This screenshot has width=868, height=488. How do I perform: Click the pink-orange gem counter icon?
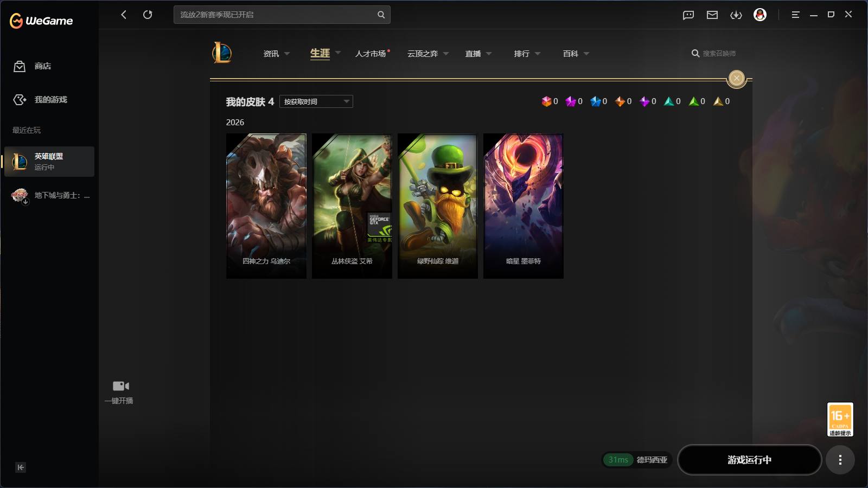point(546,101)
